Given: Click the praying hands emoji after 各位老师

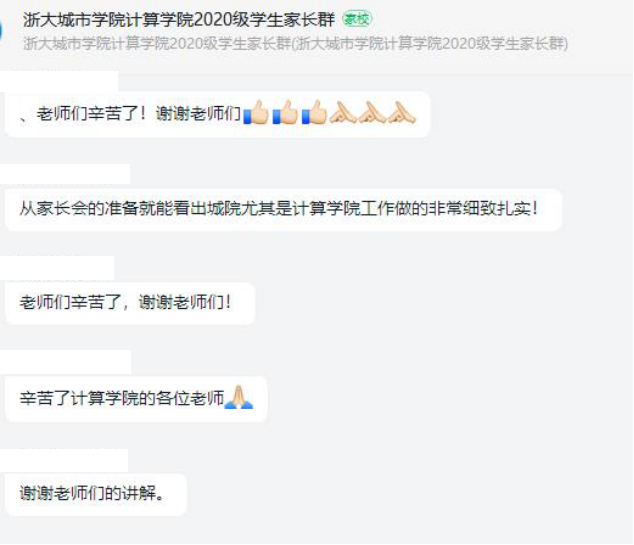Looking at the screenshot, I should click(239, 397).
